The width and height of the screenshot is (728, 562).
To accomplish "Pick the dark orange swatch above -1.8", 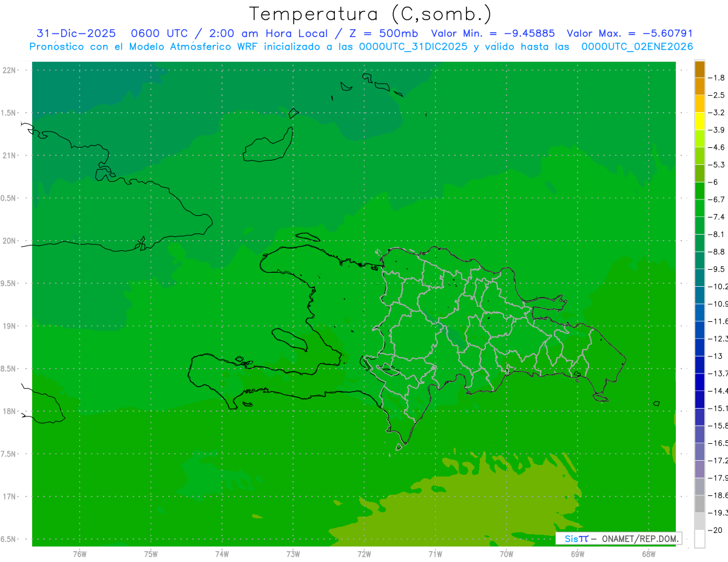I will click(699, 69).
